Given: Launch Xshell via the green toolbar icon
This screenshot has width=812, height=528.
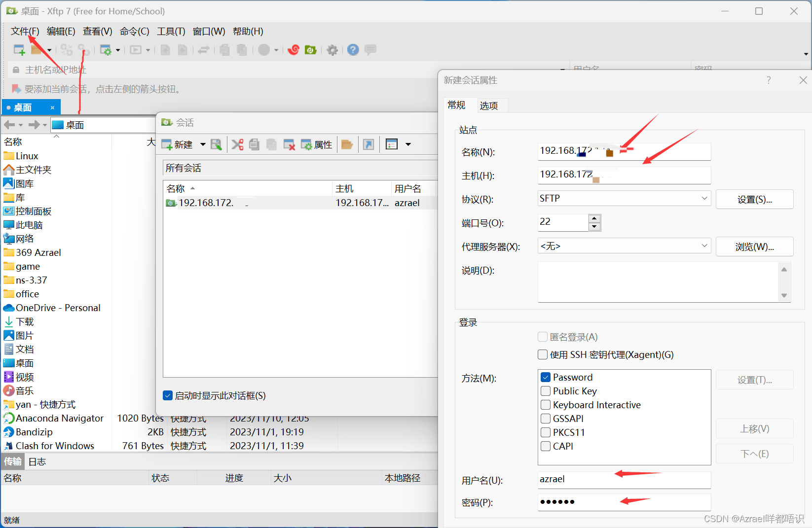Looking at the screenshot, I should [x=311, y=50].
